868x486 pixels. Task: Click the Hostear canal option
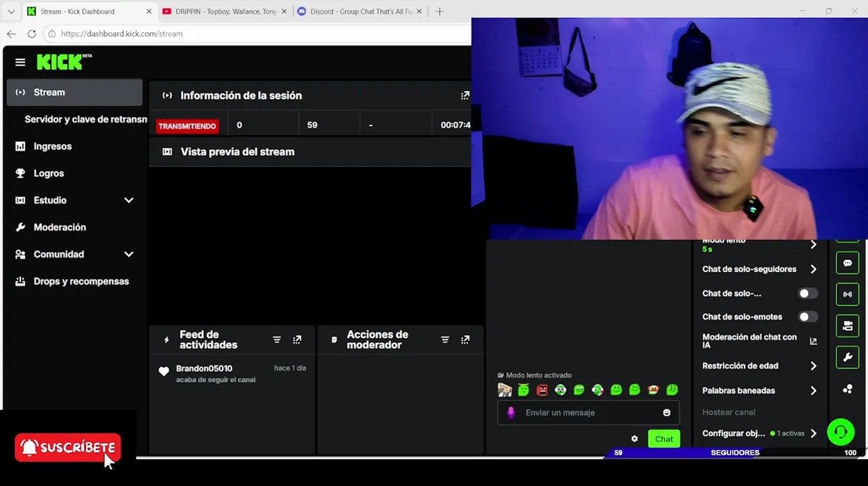[729, 412]
